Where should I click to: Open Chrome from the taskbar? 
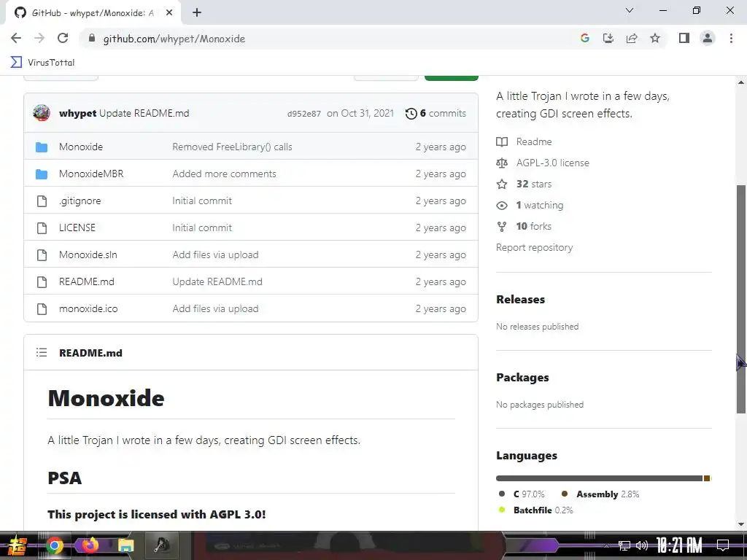[x=55, y=545]
